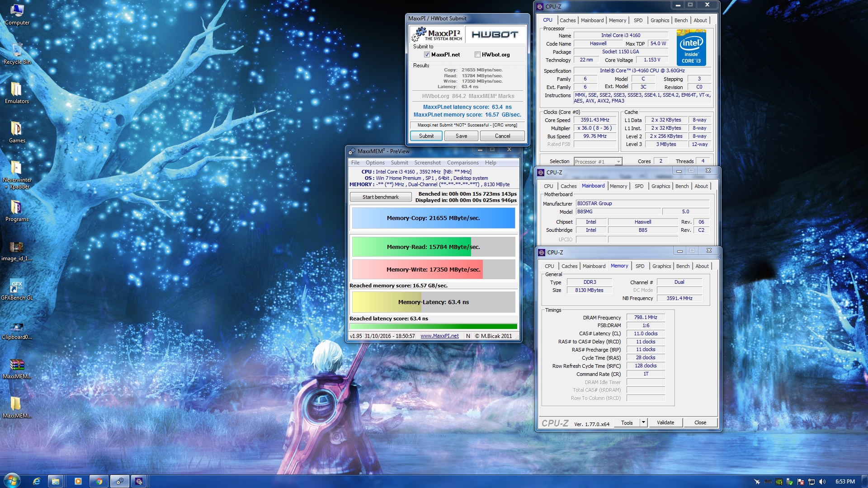Click the Memory-Read result bar
This screenshot has width=868, height=488.
pos(433,247)
